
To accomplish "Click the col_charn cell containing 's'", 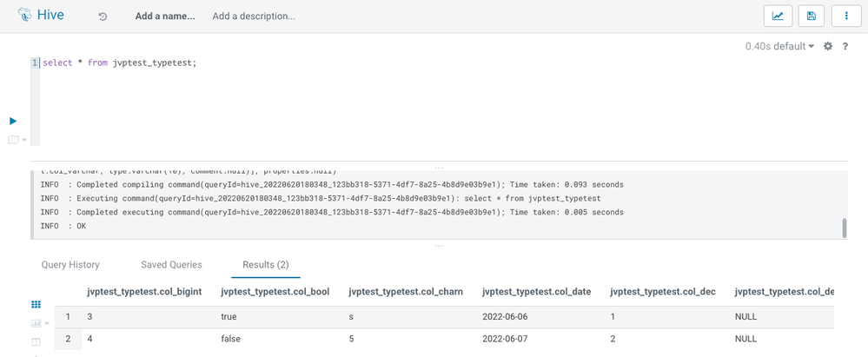I will coord(351,317).
